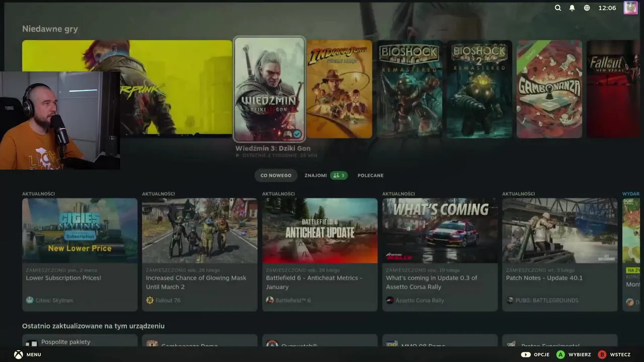This screenshot has height=362, width=644.
Task: Click the Xbox Menu button icon
Action: pyautogui.click(x=18, y=354)
